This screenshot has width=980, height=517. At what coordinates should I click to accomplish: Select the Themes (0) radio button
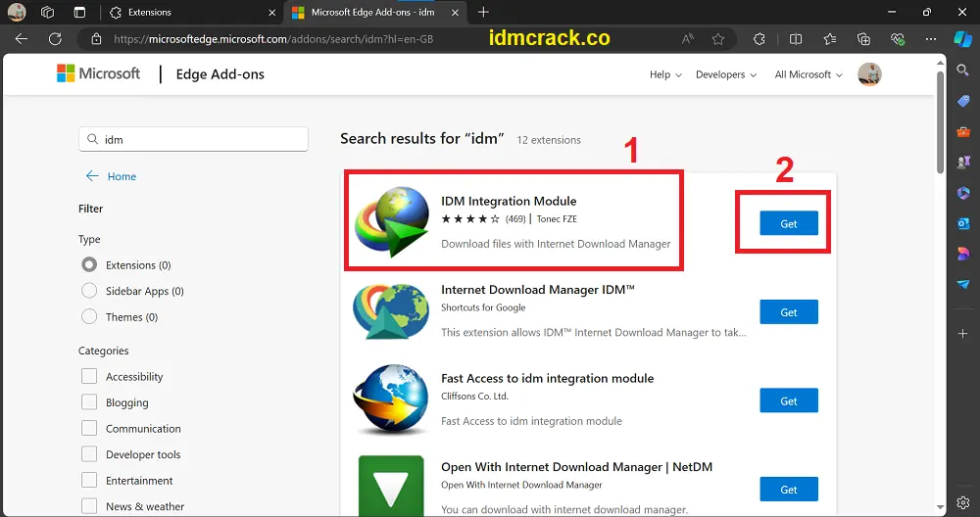point(89,316)
